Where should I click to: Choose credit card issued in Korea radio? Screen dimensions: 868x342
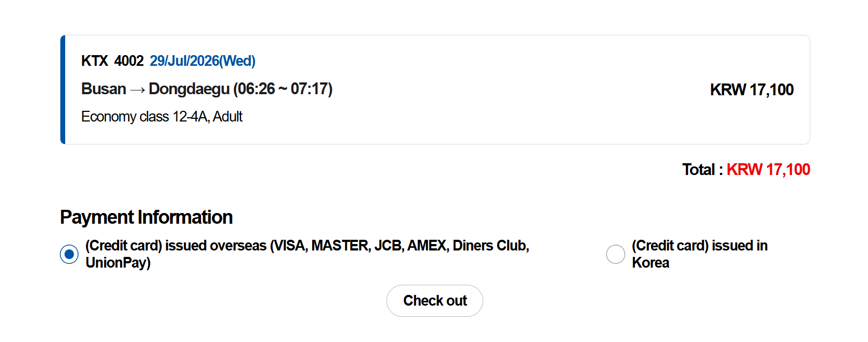(x=615, y=254)
